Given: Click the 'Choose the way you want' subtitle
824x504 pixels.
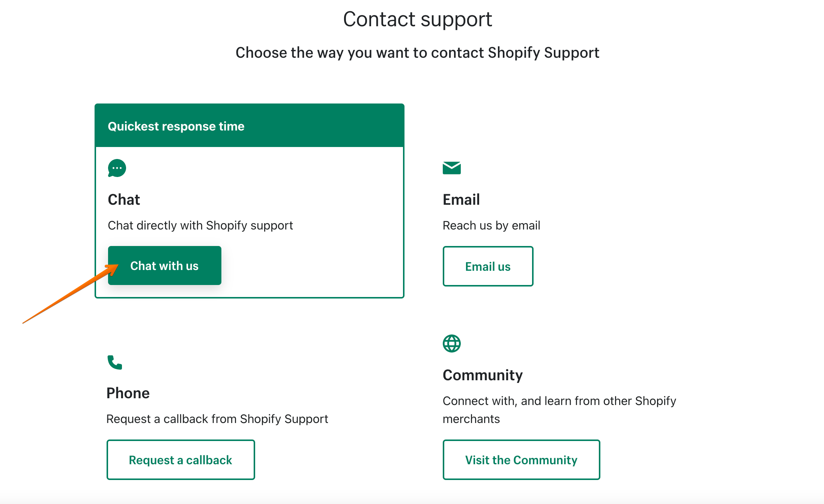Looking at the screenshot, I should [417, 52].
